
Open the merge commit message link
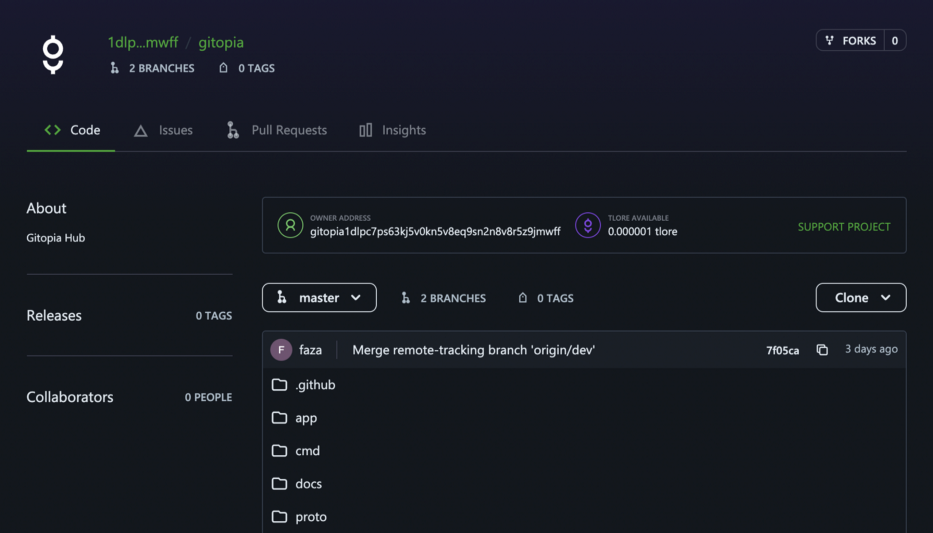click(x=474, y=350)
